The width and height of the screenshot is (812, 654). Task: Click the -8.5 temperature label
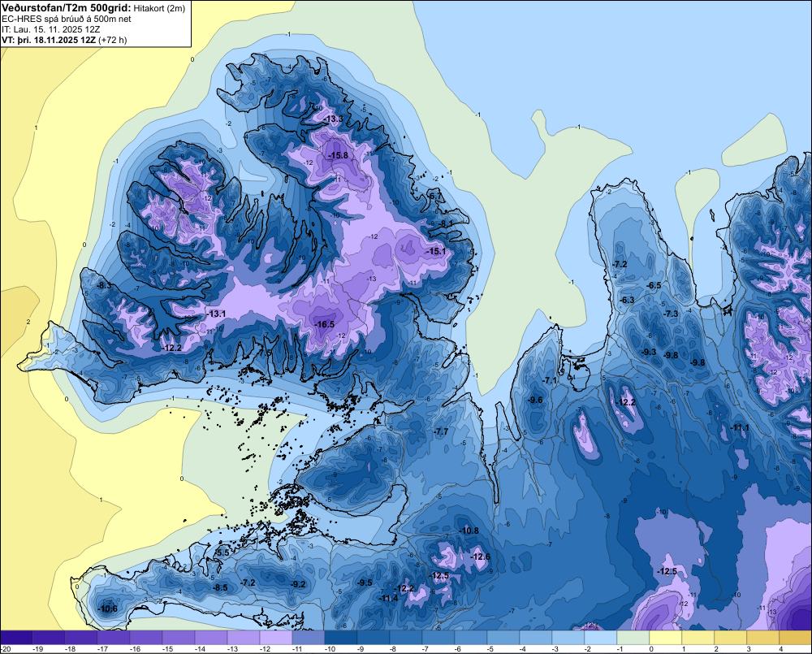click(x=220, y=587)
